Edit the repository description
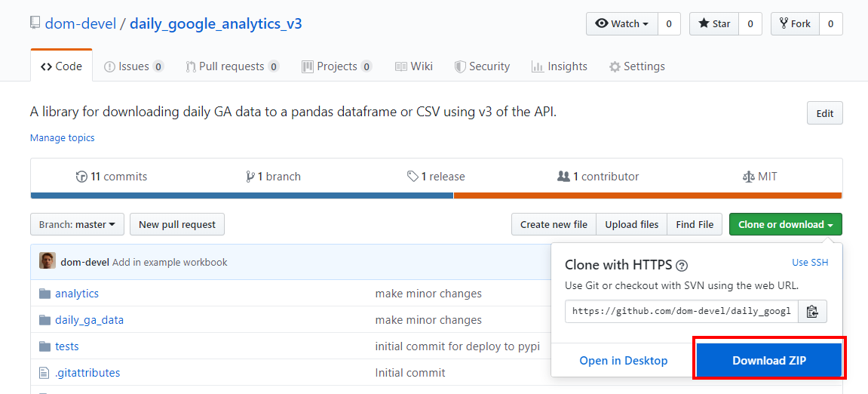This screenshot has height=394, width=868. [x=825, y=113]
